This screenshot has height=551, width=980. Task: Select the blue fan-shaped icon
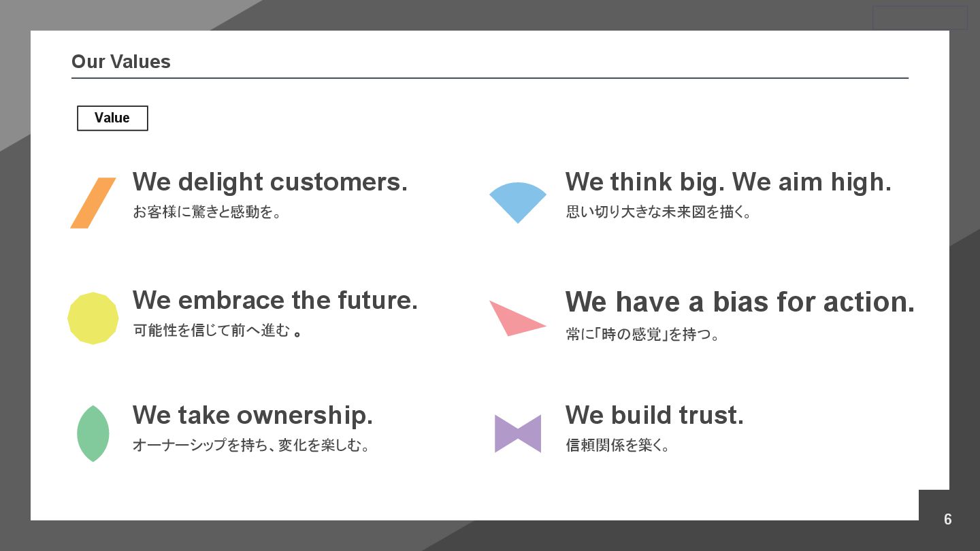[x=518, y=203]
